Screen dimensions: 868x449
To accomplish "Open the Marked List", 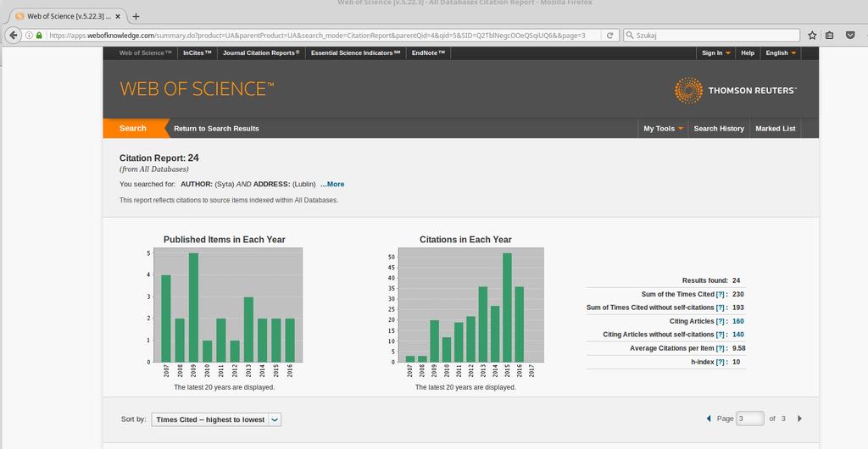I will pos(775,128).
